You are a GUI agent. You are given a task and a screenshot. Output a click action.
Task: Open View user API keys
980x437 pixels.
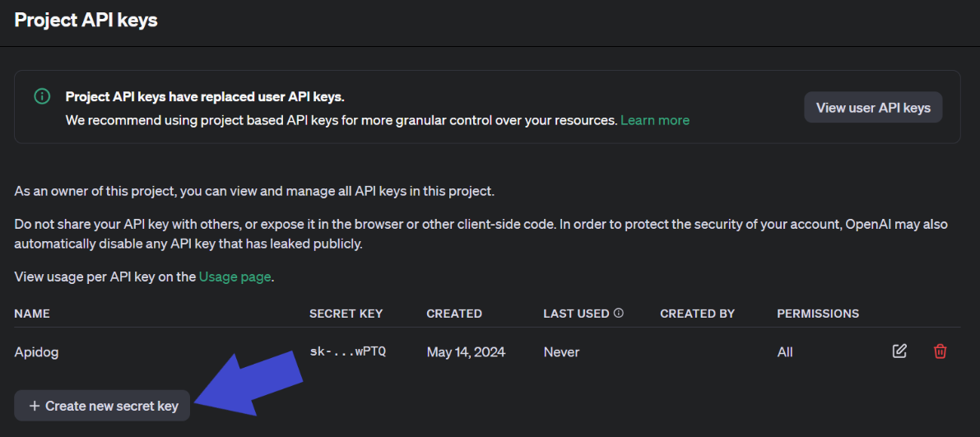(x=873, y=108)
